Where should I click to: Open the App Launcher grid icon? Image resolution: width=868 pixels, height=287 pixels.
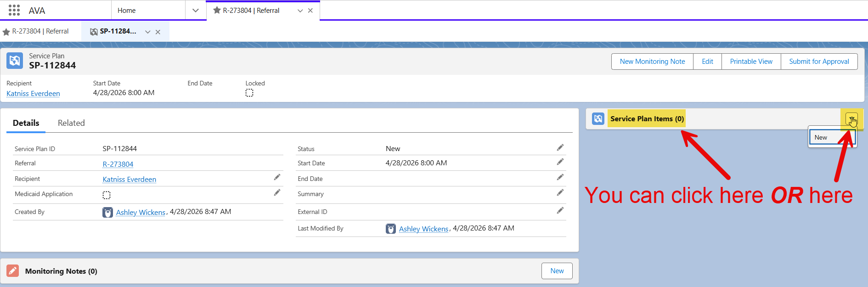point(14,10)
